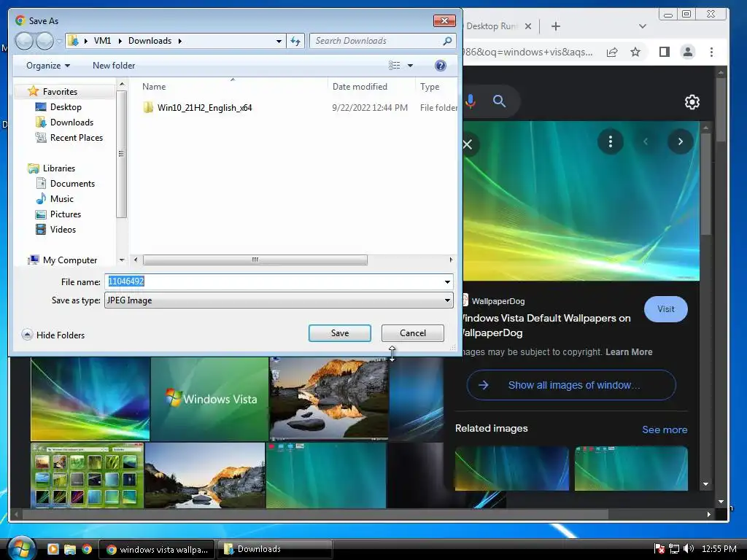
Task: Click the volume speaker icon in system tray
Action: pyautogui.click(x=688, y=548)
